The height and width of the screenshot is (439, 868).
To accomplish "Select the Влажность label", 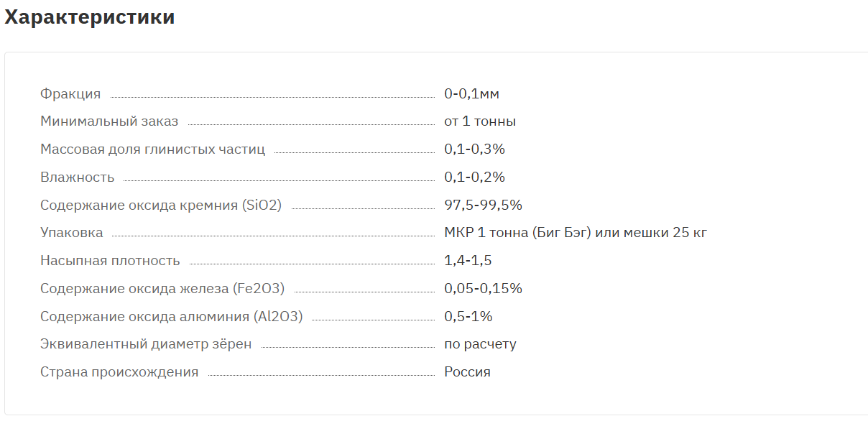I will point(77,177).
